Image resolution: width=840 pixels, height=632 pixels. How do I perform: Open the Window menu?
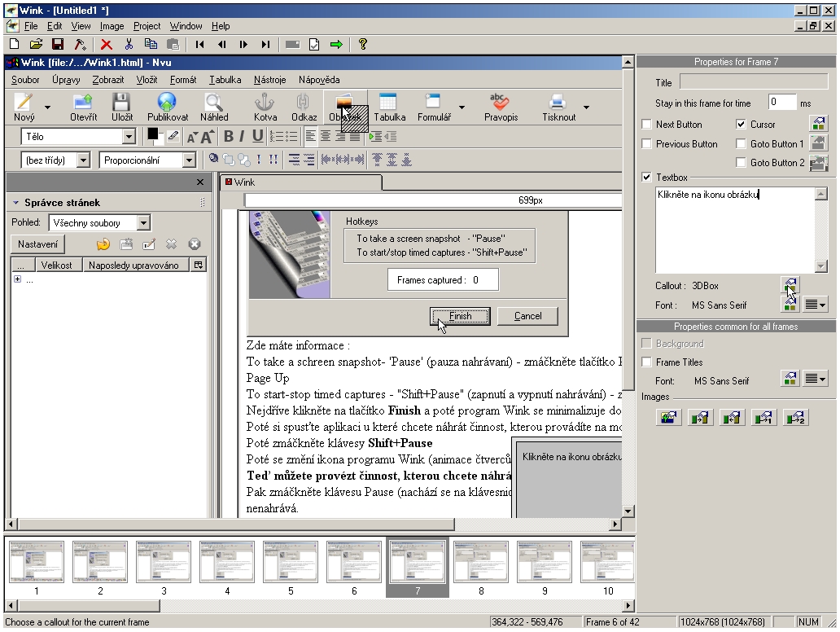point(186,26)
